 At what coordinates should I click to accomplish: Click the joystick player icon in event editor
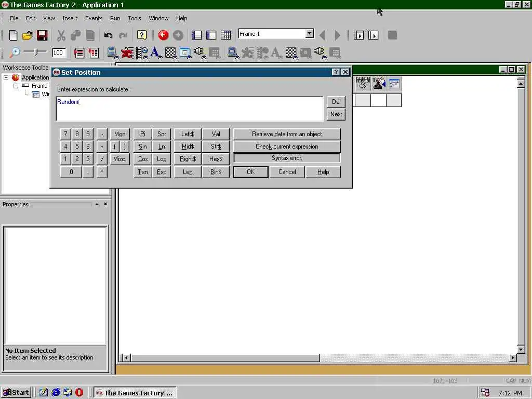(379, 84)
